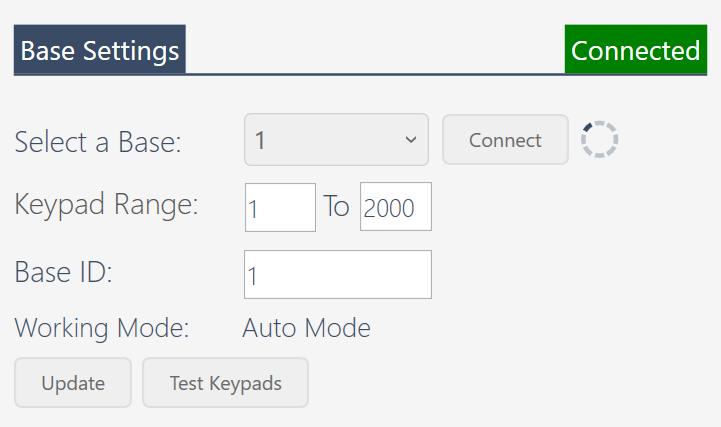Start the Test Keypads action
Viewport: 721px width, 427px height.
pyautogui.click(x=225, y=382)
